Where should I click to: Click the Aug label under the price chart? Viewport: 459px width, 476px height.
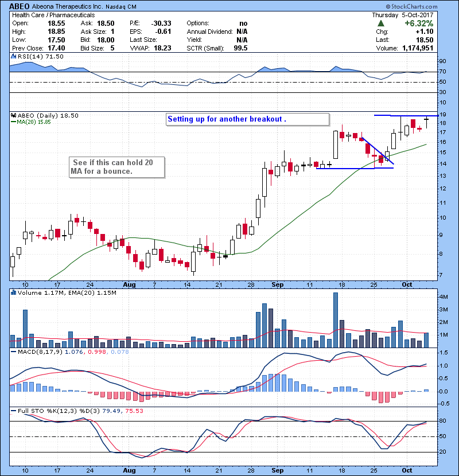tap(130, 285)
